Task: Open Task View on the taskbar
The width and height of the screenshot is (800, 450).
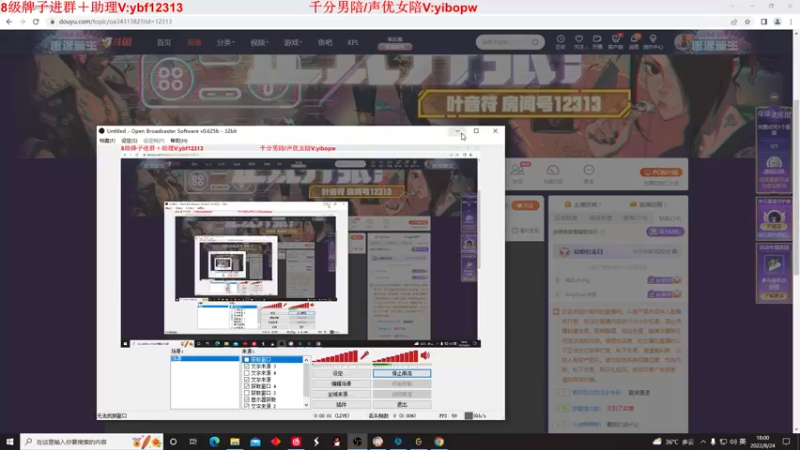Action: pos(193,441)
